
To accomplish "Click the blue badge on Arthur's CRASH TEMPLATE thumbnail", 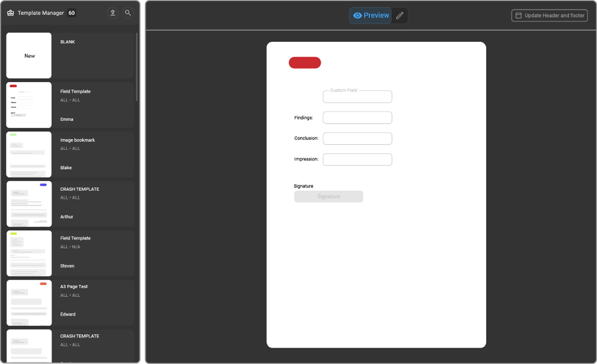I will click(x=44, y=185).
